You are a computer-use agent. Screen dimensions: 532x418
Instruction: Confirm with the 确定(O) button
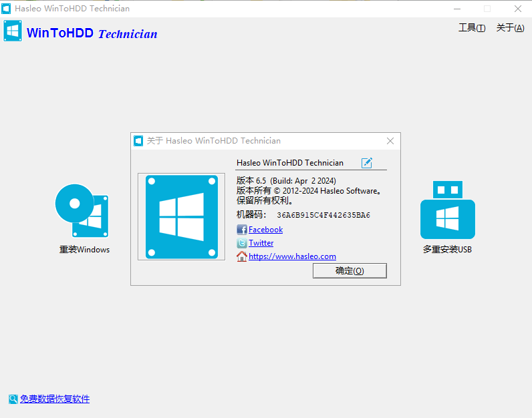click(x=350, y=270)
